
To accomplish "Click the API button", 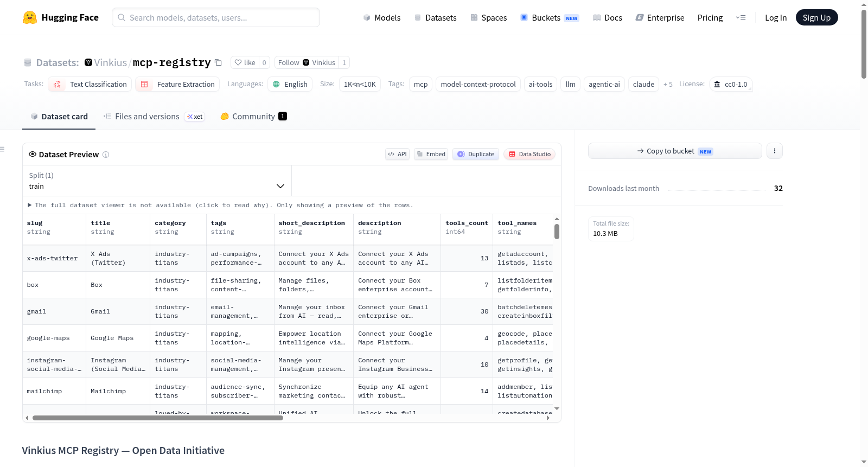I will [x=397, y=154].
